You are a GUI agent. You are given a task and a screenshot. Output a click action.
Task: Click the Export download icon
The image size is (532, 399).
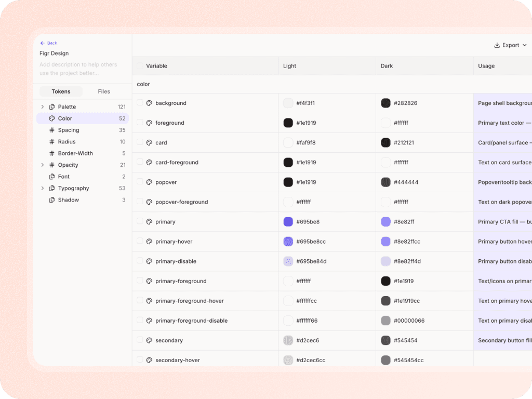[497, 45]
